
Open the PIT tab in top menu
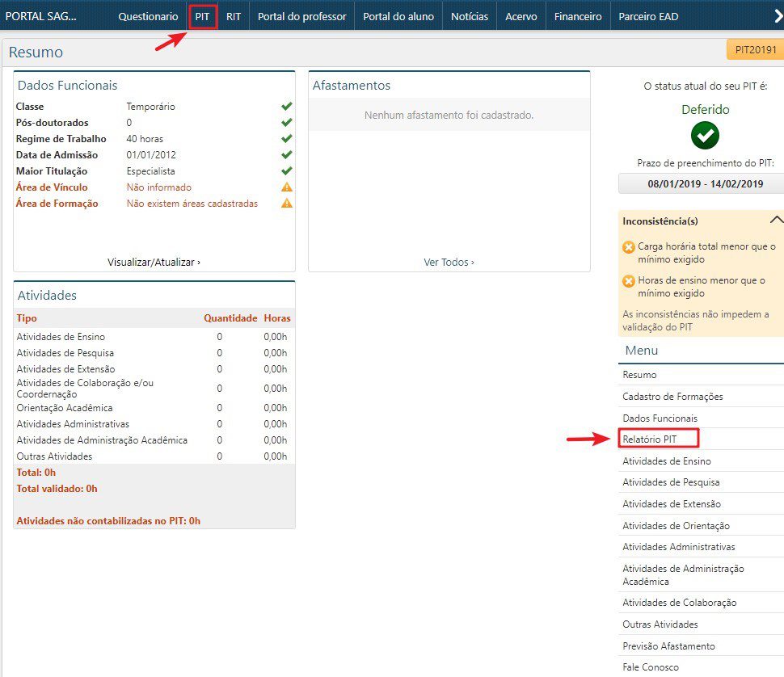tap(202, 16)
